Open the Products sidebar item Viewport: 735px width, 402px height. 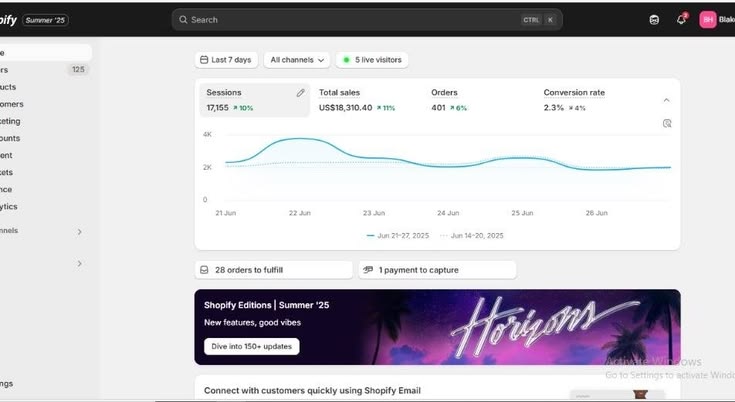(45, 87)
